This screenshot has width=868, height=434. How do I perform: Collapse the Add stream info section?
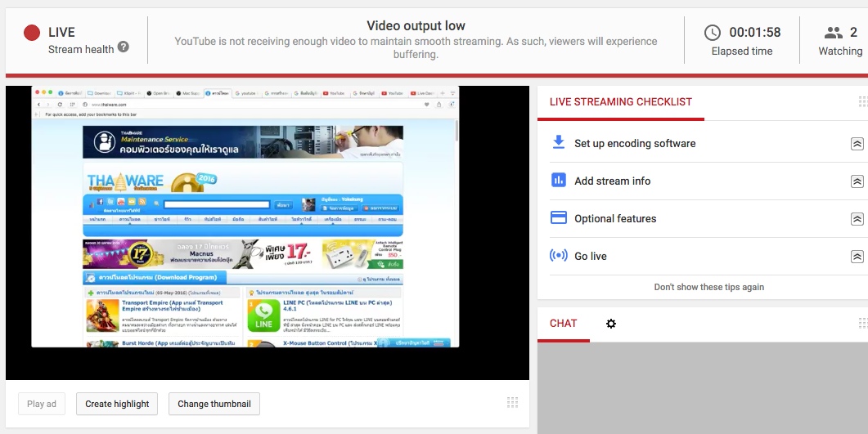(857, 181)
